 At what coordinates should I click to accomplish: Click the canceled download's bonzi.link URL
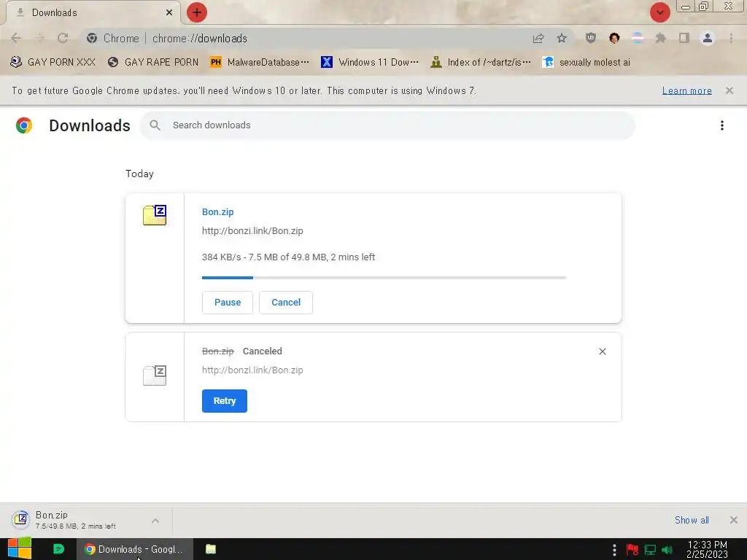252,370
